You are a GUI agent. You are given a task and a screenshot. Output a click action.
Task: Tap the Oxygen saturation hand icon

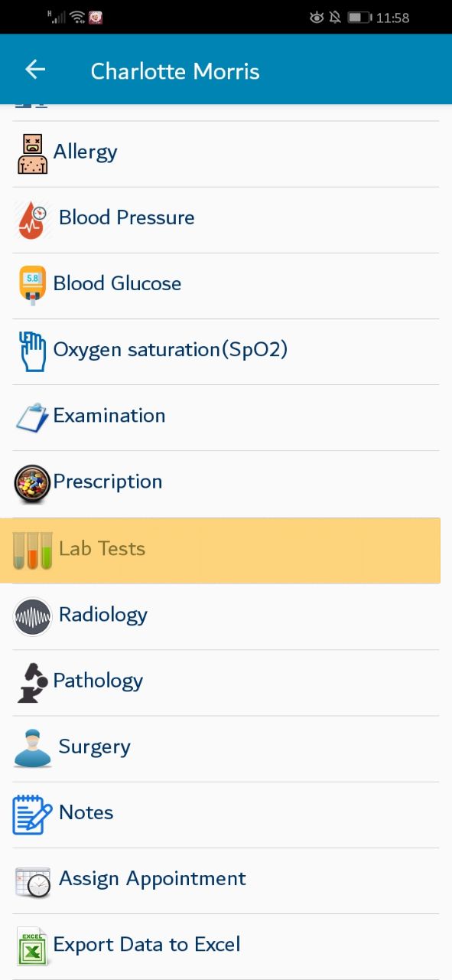[x=32, y=351]
